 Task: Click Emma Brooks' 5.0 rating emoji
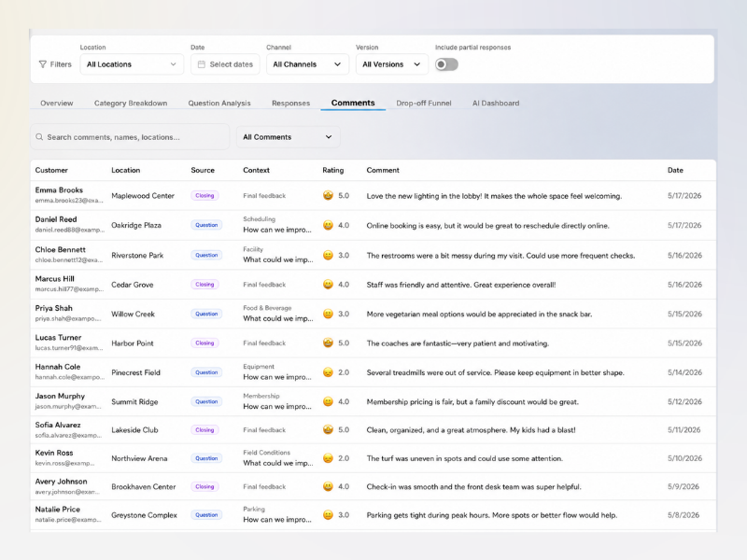[x=328, y=195]
